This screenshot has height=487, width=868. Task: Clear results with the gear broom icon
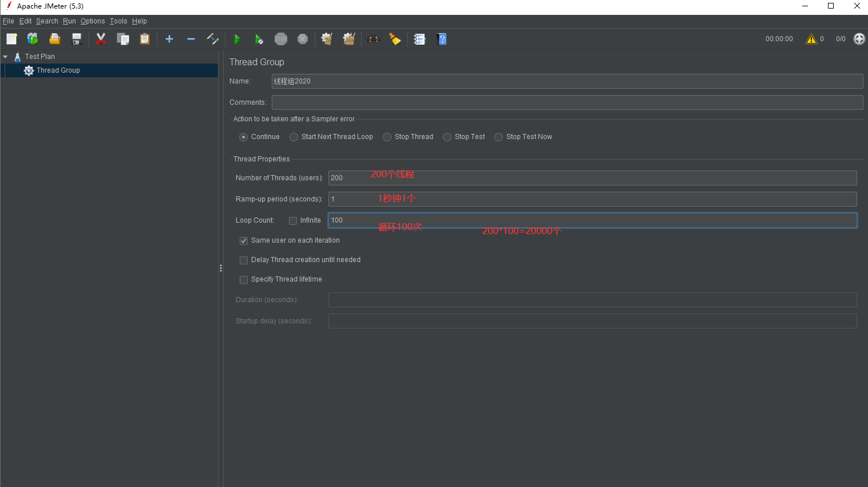coord(327,39)
